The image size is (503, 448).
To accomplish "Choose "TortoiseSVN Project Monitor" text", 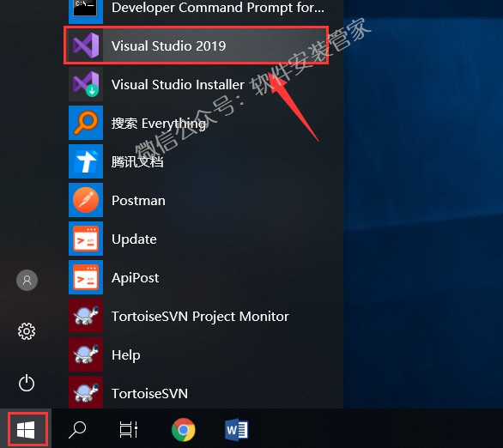I will [x=200, y=317].
